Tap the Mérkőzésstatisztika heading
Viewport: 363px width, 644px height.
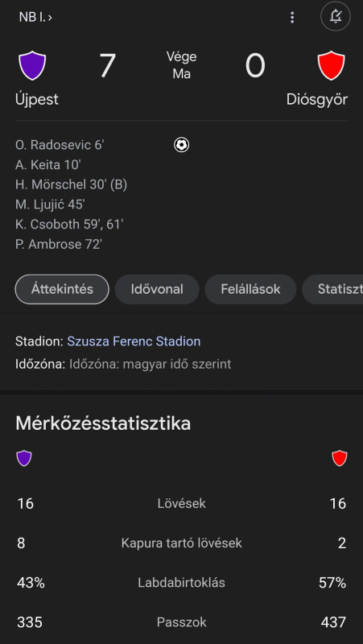click(103, 423)
